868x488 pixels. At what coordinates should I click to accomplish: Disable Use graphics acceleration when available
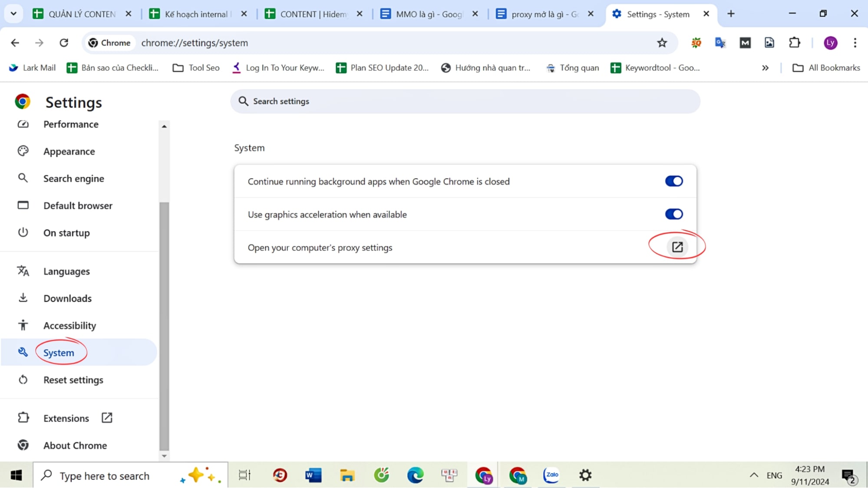[673, 213]
